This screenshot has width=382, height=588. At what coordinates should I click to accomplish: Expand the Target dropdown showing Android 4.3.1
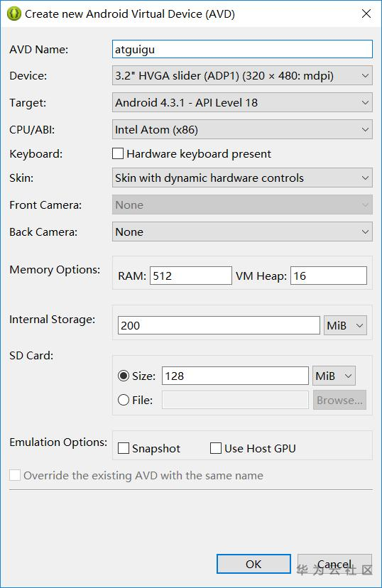coord(242,102)
